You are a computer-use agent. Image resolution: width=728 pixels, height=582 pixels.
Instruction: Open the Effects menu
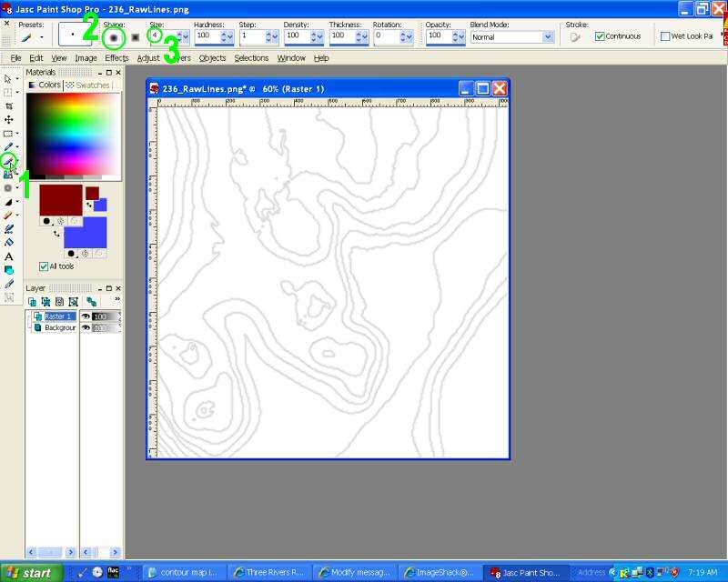tap(116, 58)
